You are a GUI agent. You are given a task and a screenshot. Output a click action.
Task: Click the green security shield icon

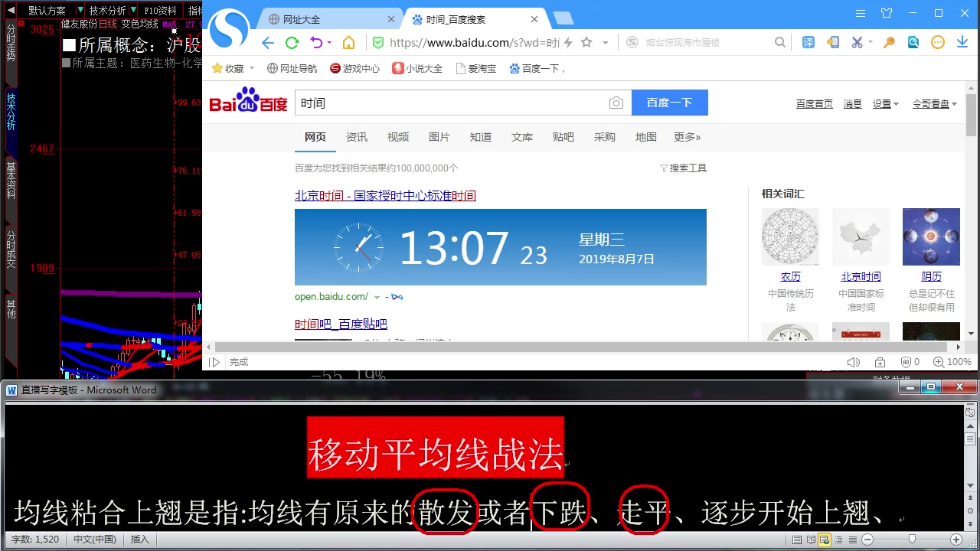[377, 43]
